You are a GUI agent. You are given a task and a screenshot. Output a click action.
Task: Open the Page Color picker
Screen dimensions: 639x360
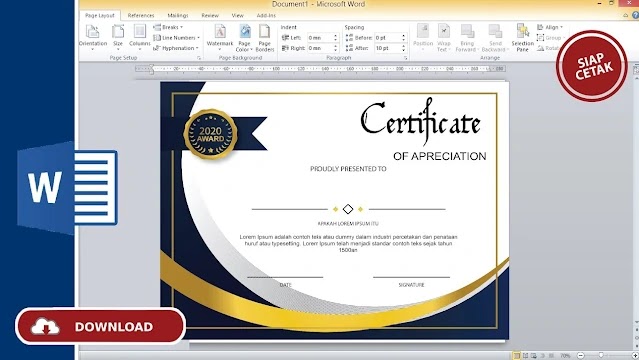click(245, 38)
